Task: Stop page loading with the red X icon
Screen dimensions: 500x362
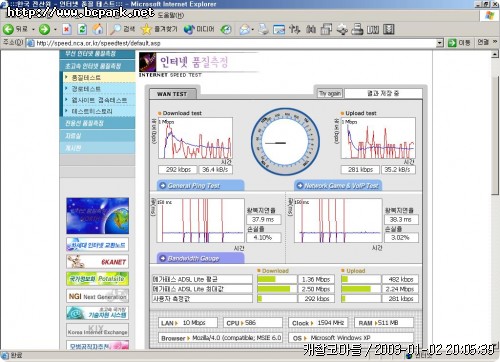Action: pos(67,29)
